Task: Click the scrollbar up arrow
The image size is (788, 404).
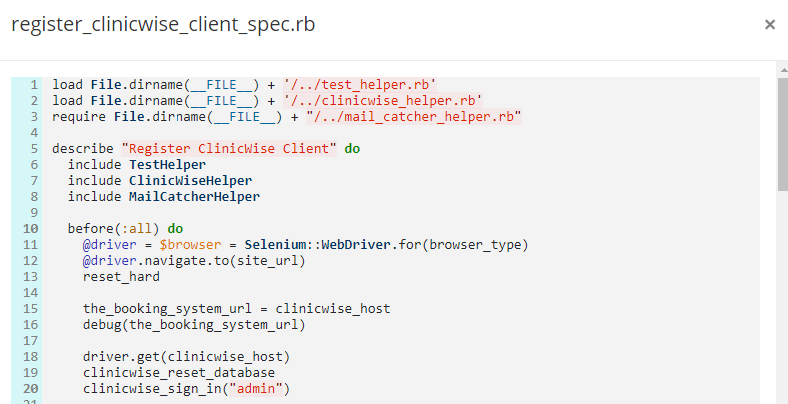Action: (783, 69)
